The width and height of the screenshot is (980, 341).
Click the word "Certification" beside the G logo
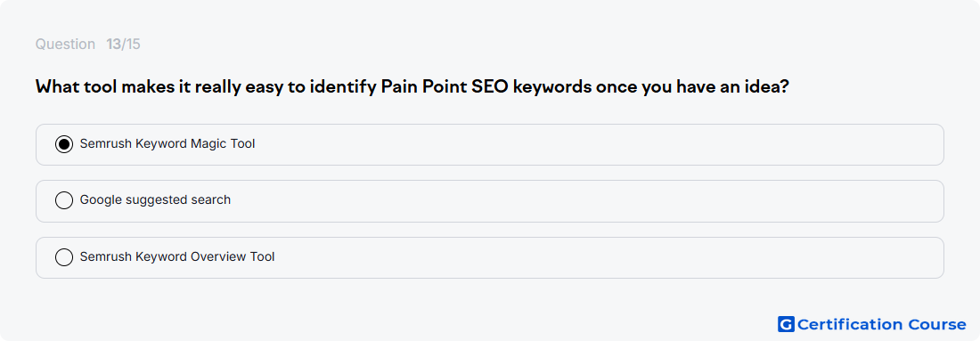coord(849,325)
